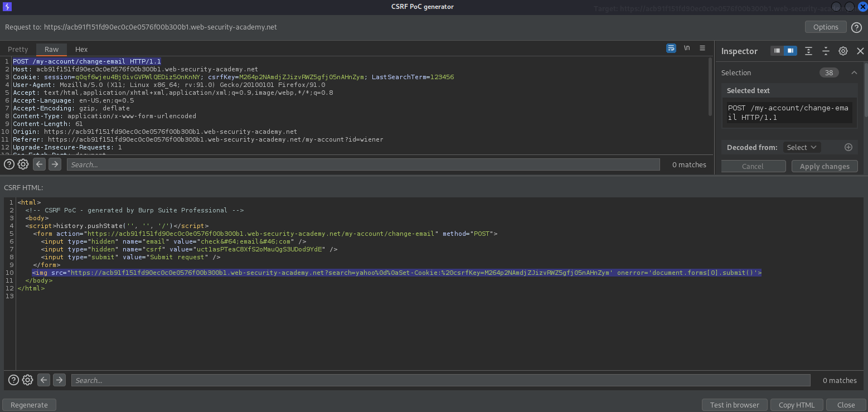Switch to the Hex tab
Image resolution: width=868 pixels, height=412 pixels.
click(x=81, y=49)
